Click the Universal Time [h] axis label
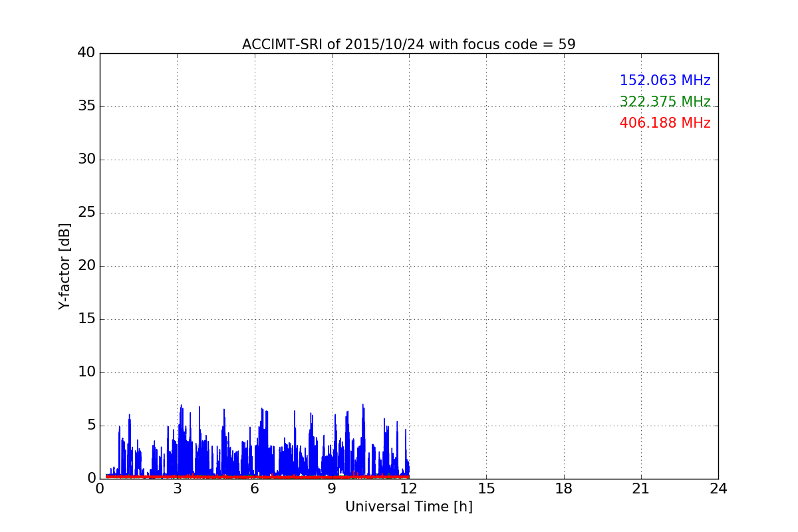 point(409,507)
